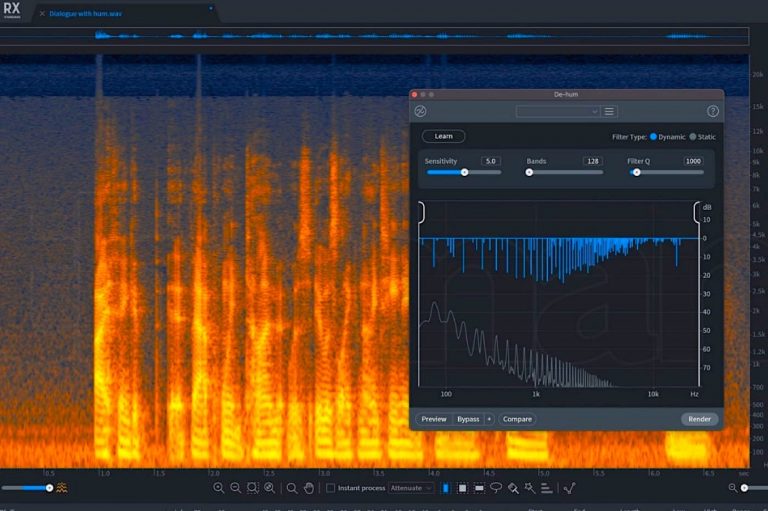The width and height of the screenshot is (768, 511).
Task: Expand the plus options next to Bypass
Action: click(x=489, y=419)
